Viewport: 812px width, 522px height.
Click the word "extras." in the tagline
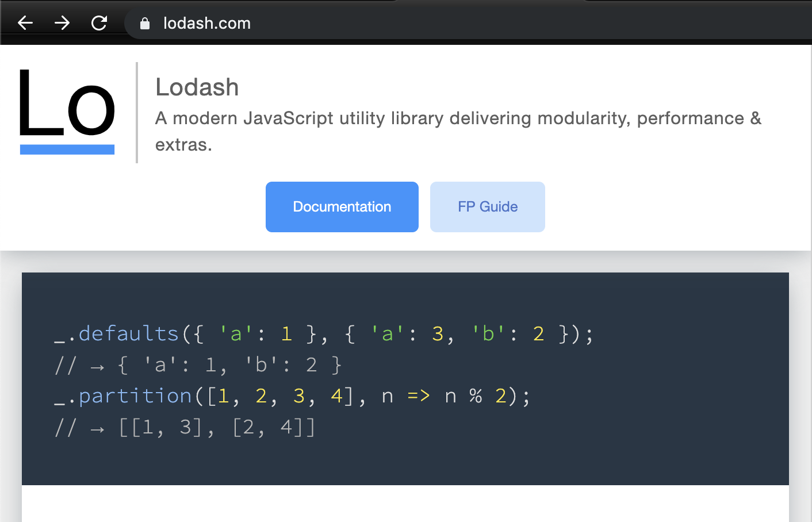coord(183,145)
